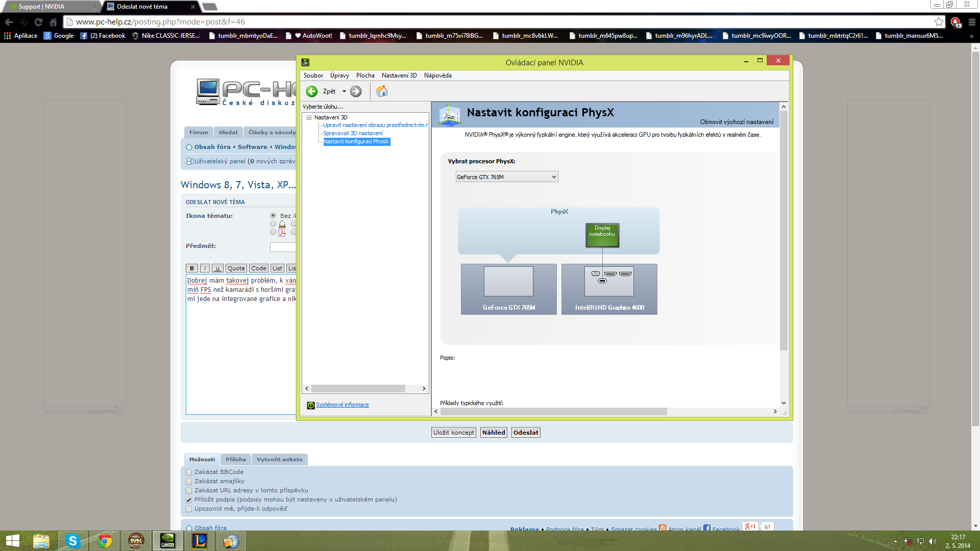The height and width of the screenshot is (551, 980).
Task: Click the Systémové informace icon
Action: (x=310, y=405)
